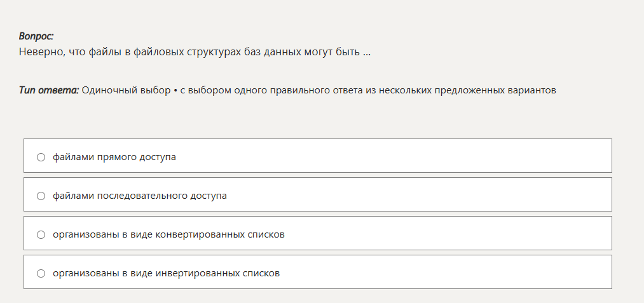
Task: Click the "организованы в виде инвертированных списков" text
Action: point(166,273)
